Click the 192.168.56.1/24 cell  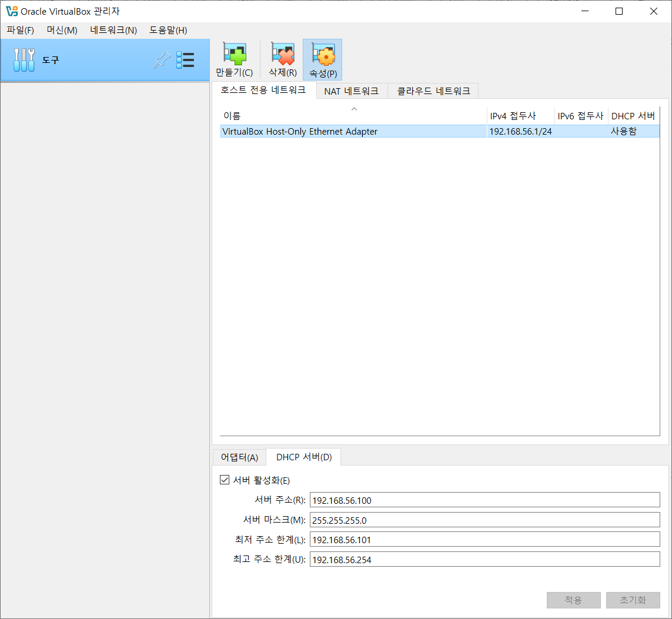(520, 132)
